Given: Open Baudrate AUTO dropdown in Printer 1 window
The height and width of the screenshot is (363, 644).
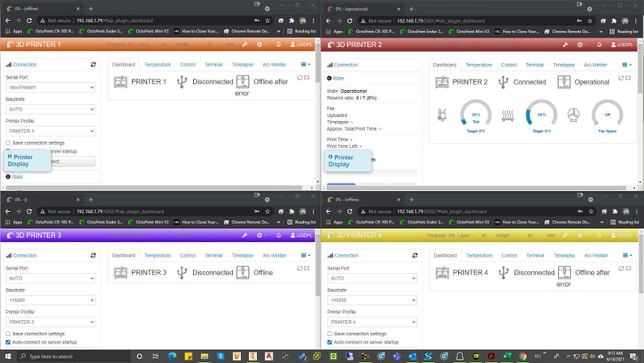Looking at the screenshot, I should pyautogui.click(x=50, y=109).
